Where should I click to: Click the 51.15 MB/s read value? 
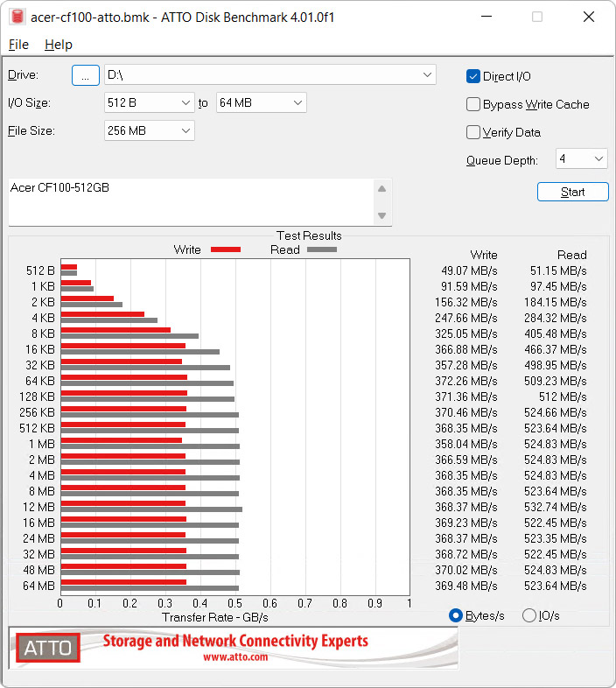pos(558,270)
